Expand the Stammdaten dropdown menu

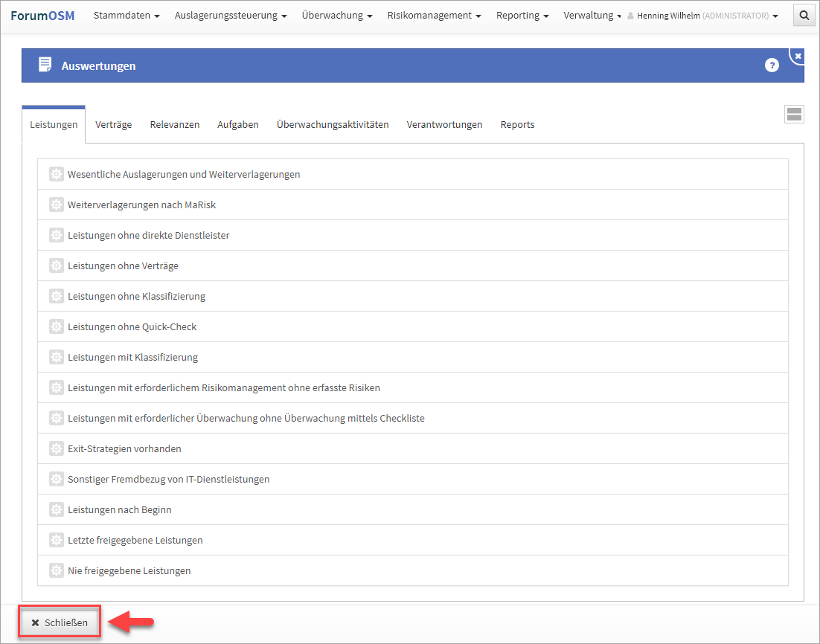(126, 15)
